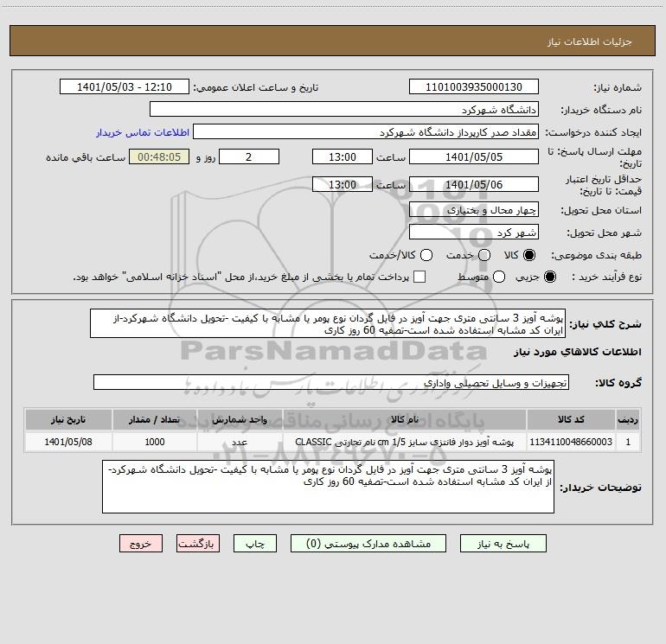Click the product name cell containing CLASSIC
Viewport: 666px width, 644px height.
coord(405,442)
